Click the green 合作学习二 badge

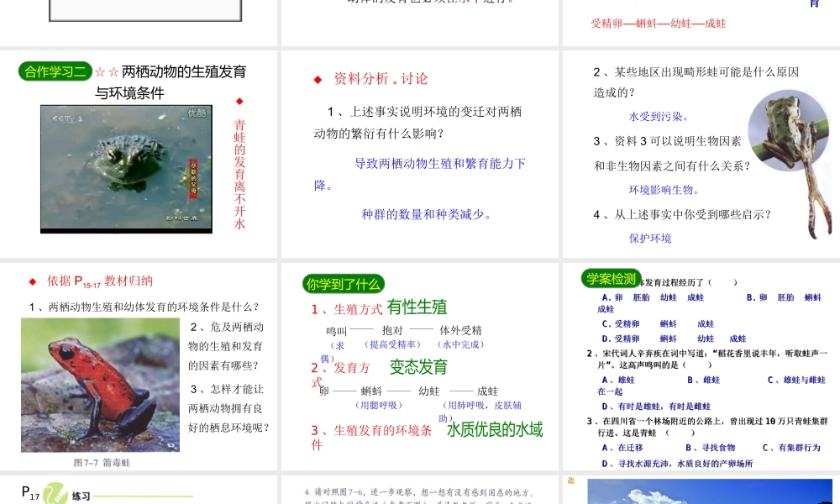point(55,71)
